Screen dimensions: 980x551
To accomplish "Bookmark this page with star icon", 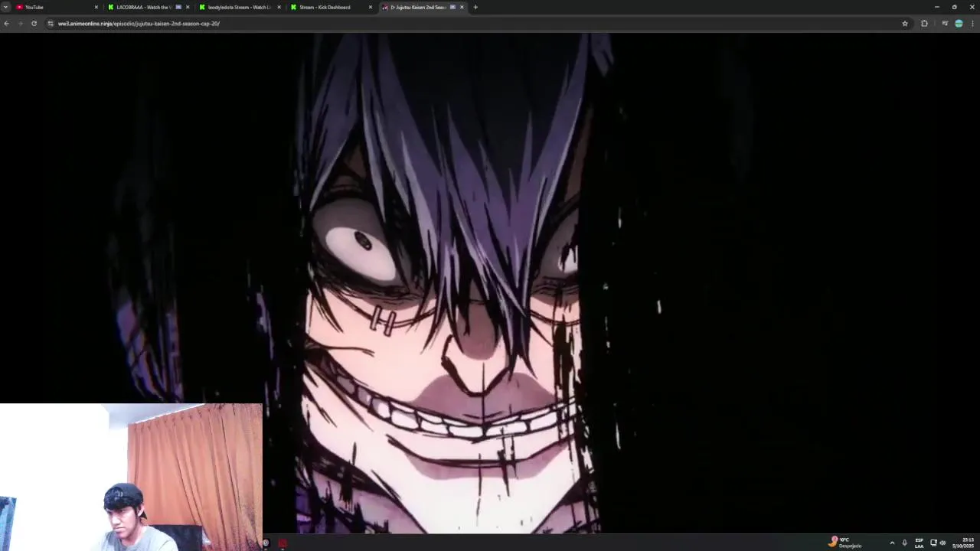I will (x=905, y=24).
